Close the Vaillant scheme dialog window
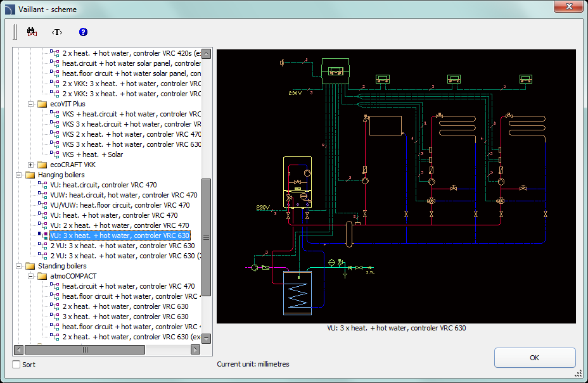588x383 pixels. [x=568, y=6]
